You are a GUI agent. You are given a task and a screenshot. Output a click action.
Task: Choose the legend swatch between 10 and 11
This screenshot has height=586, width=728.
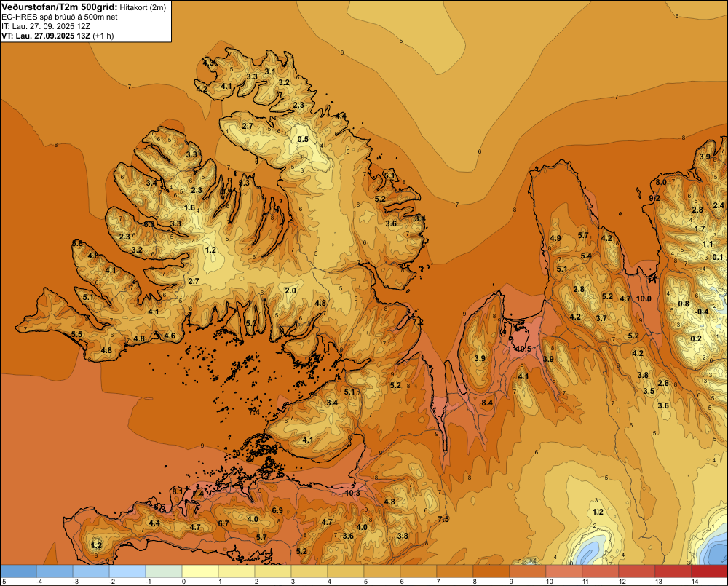pos(564,571)
